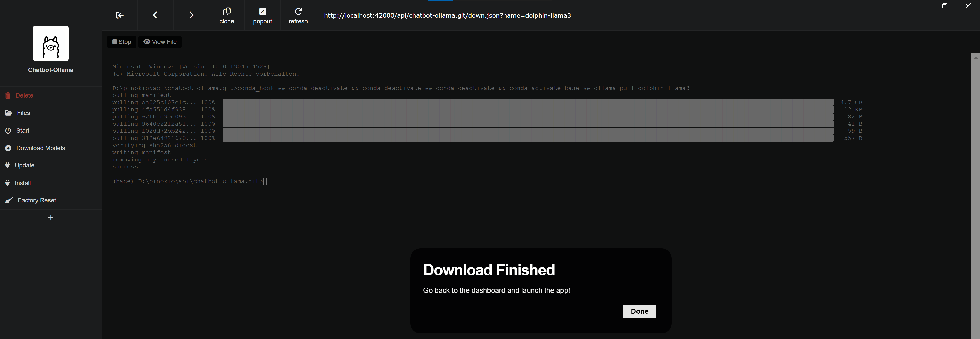Stop the running script
The image size is (980, 339).
pos(122,42)
